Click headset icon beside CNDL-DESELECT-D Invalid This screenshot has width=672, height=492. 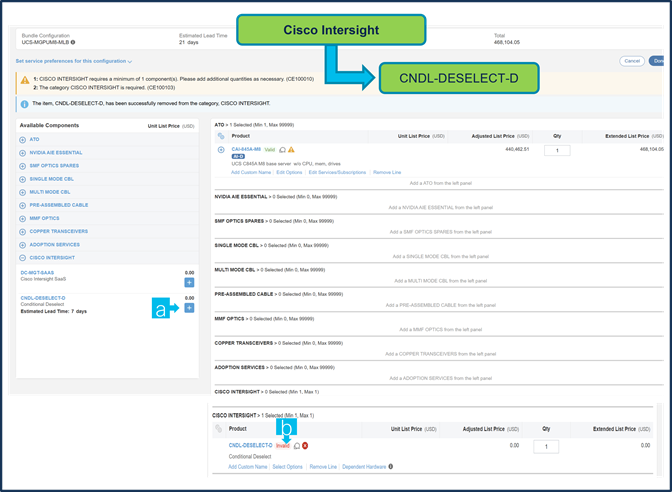pyautogui.click(x=297, y=446)
